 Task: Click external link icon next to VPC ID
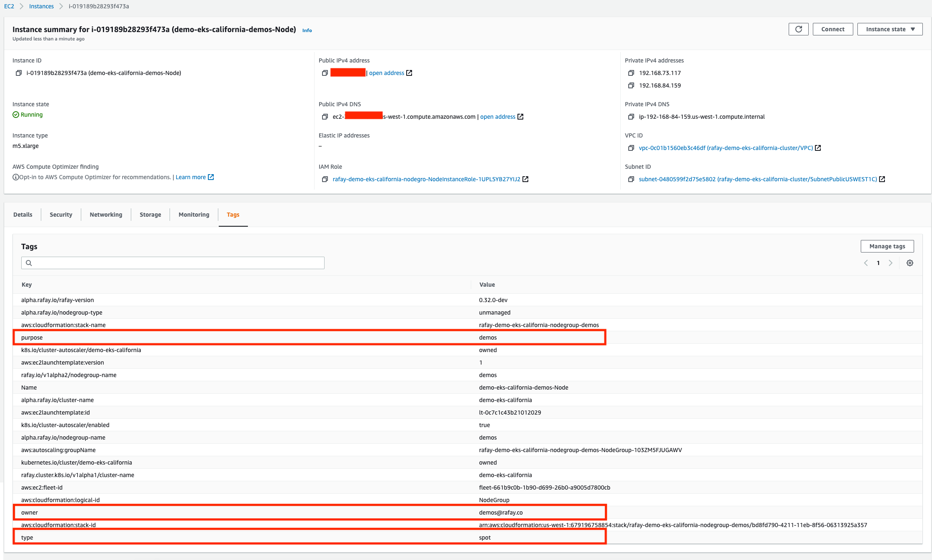(818, 148)
